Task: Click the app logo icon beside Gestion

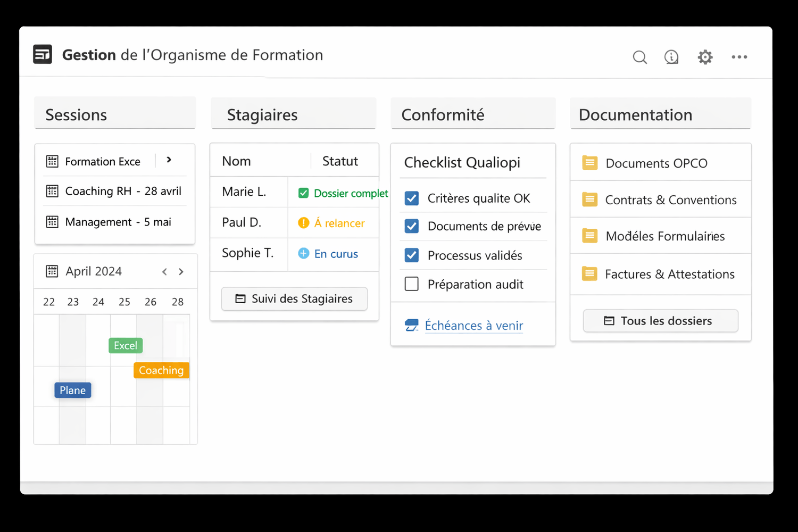Action: click(43, 54)
